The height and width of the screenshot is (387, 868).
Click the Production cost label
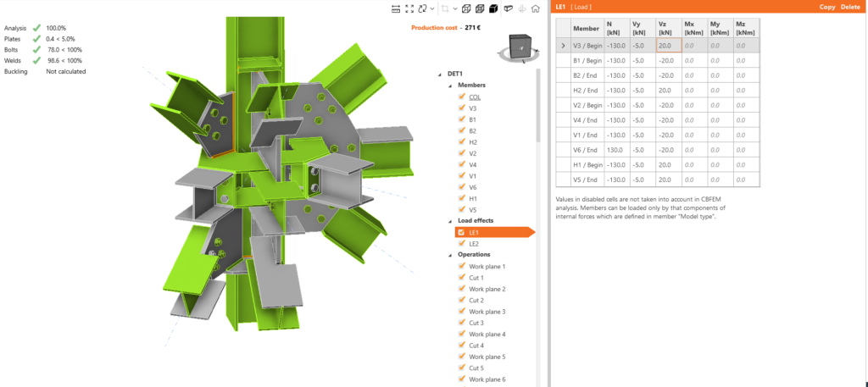434,27
